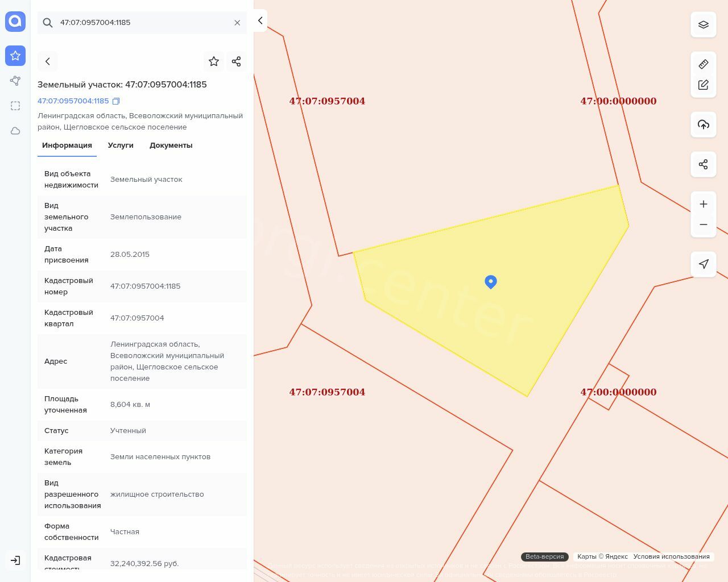Click into the cadastral number search box
The height and width of the screenshot is (582, 728).
click(x=142, y=23)
